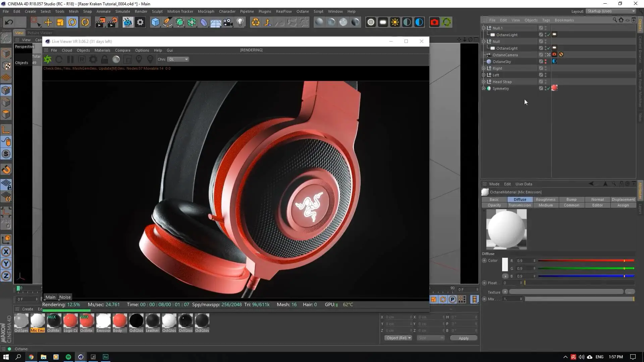
Task: Expand the Right object group
Action: (x=484, y=68)
